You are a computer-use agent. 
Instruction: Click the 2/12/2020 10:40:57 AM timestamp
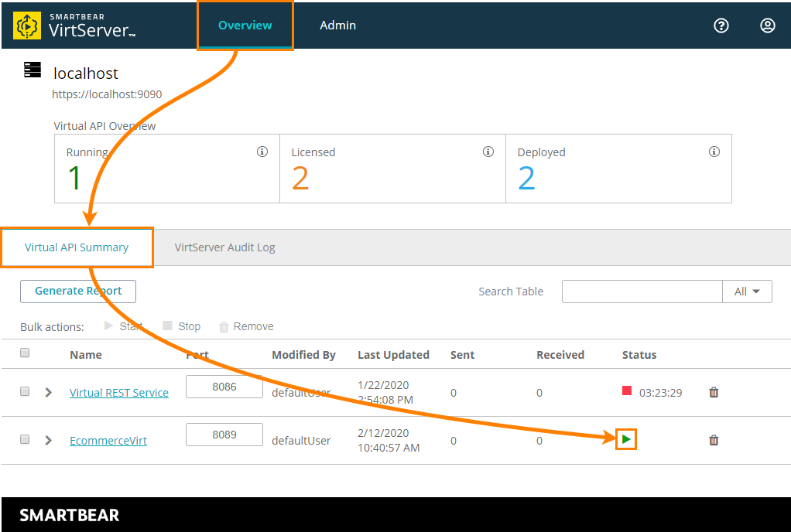coord(389,440)
